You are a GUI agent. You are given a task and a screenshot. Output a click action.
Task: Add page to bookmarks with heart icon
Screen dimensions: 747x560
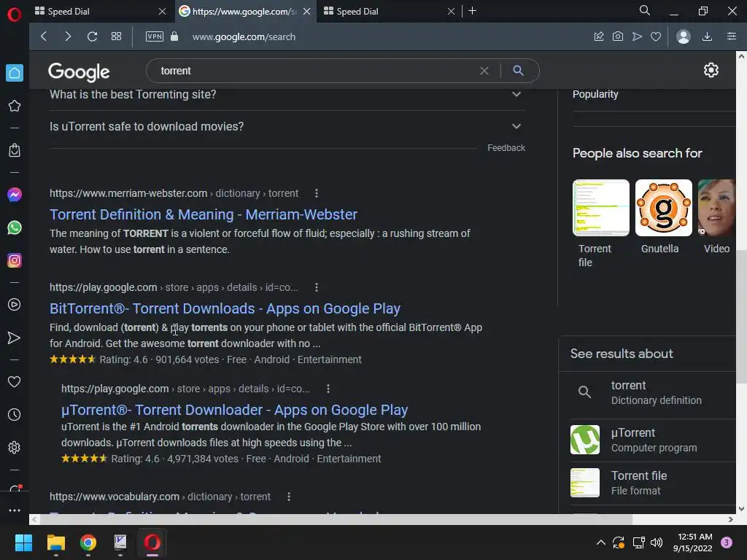656,36
